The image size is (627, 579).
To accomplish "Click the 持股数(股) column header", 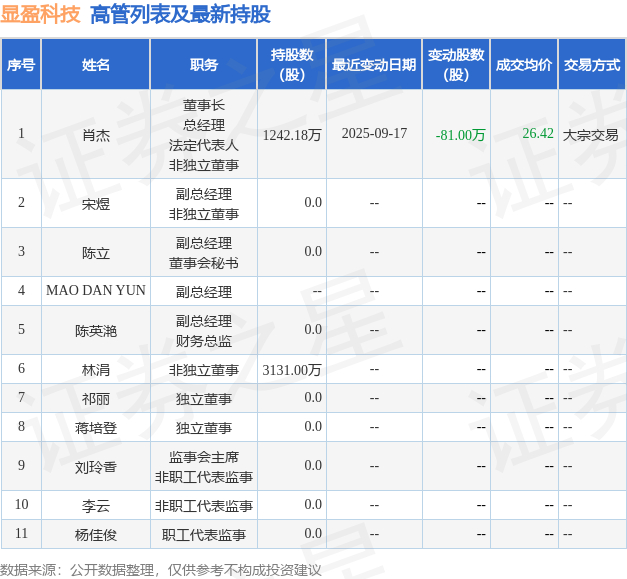I will coord(292,64).
